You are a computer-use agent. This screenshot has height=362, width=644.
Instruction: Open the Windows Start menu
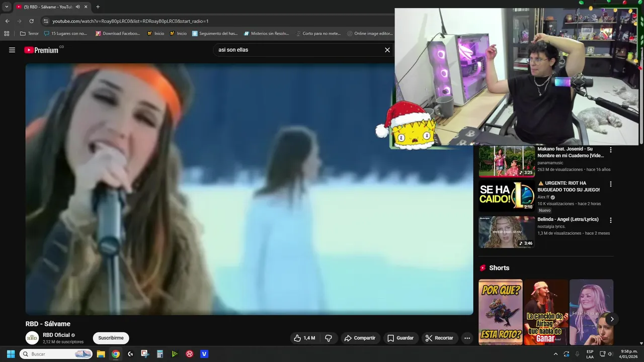[11, 354]
